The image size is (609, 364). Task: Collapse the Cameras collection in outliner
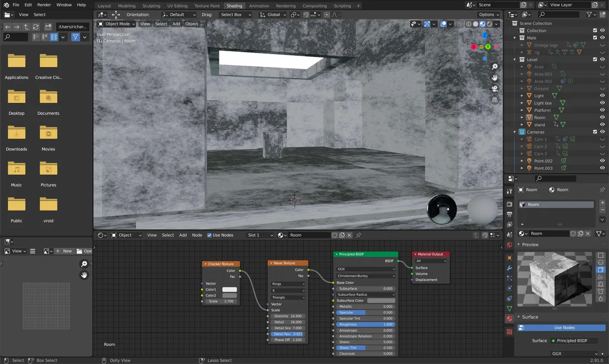point(515,132)
